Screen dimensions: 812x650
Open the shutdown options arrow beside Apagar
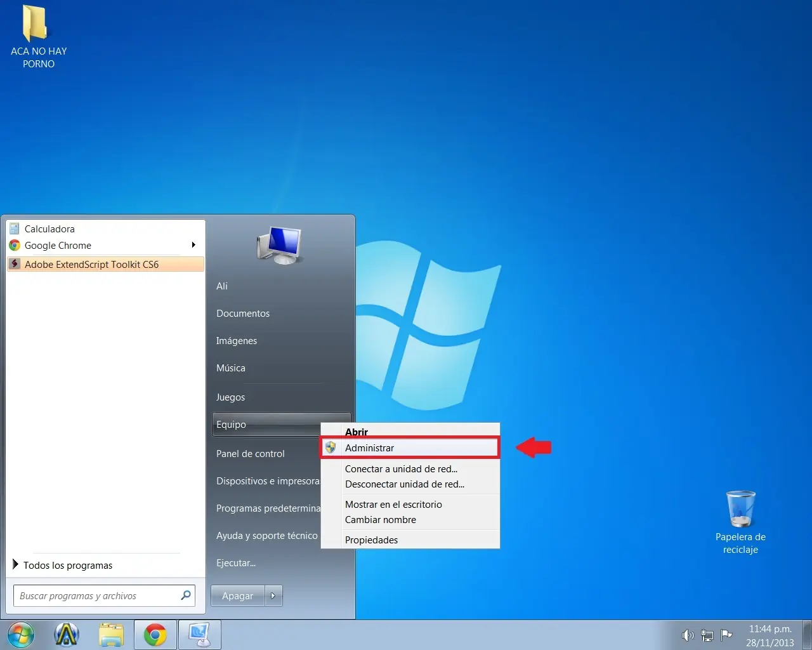(273, 595)
